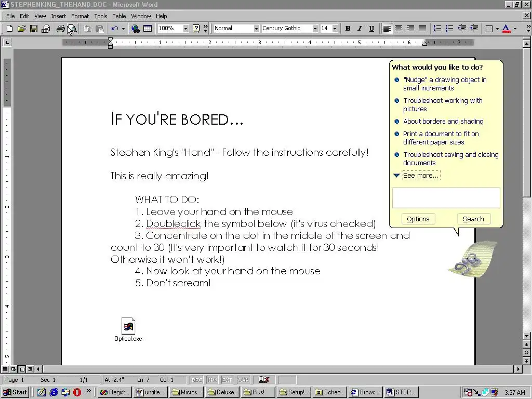
Task: Create a new blank document
Action: pos(9,29)
